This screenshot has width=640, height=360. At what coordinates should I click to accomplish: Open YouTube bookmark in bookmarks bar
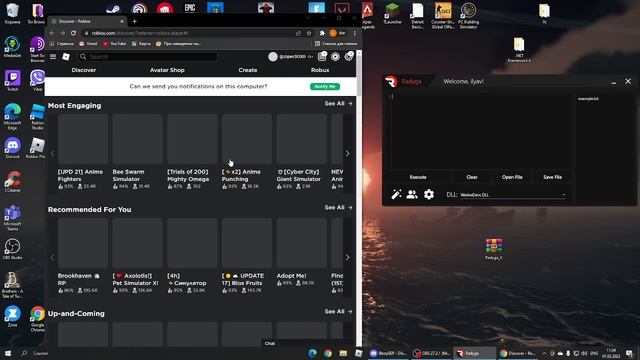(x=114, y=44)
